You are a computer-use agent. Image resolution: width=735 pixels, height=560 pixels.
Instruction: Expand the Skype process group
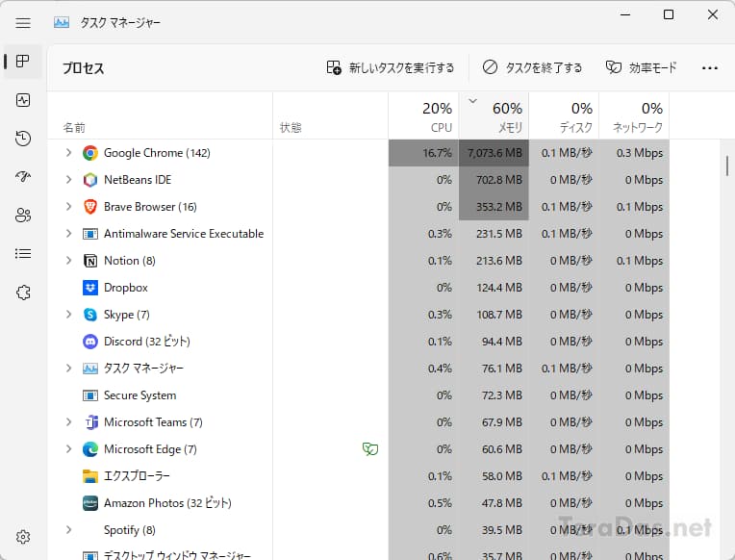tap(68, 315)
